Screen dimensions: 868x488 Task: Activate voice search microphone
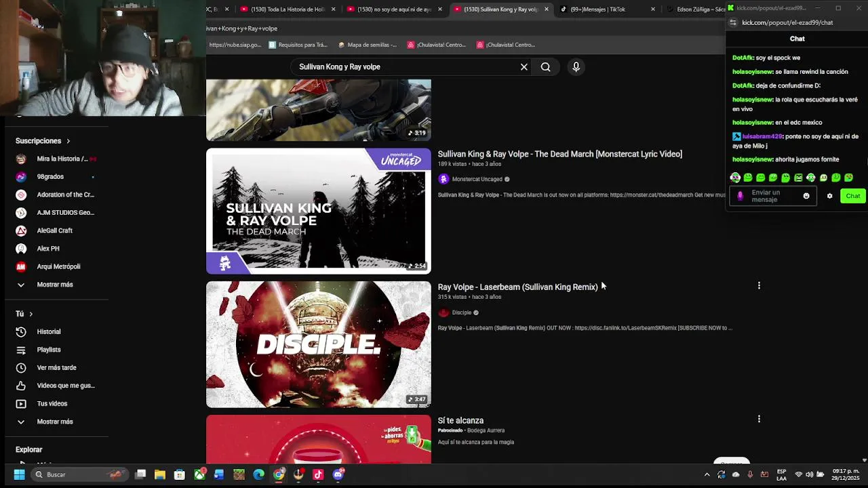coord(576,66)
